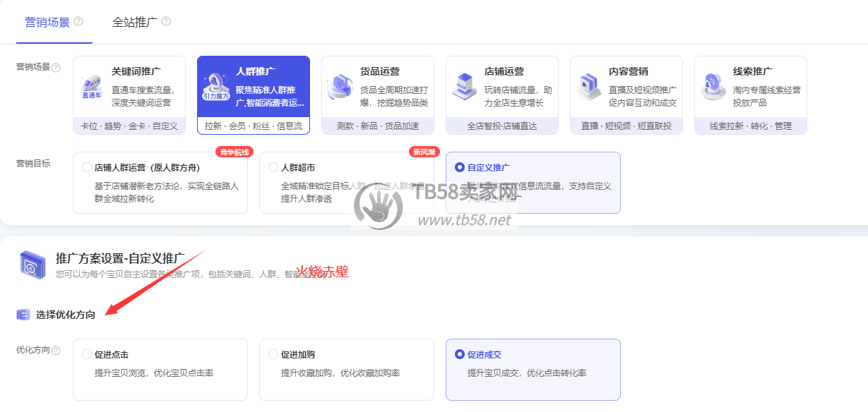Click help icon next to 营销场景 row label
Image resolution: width=868 pixels, height=412 pixels.
56,68
